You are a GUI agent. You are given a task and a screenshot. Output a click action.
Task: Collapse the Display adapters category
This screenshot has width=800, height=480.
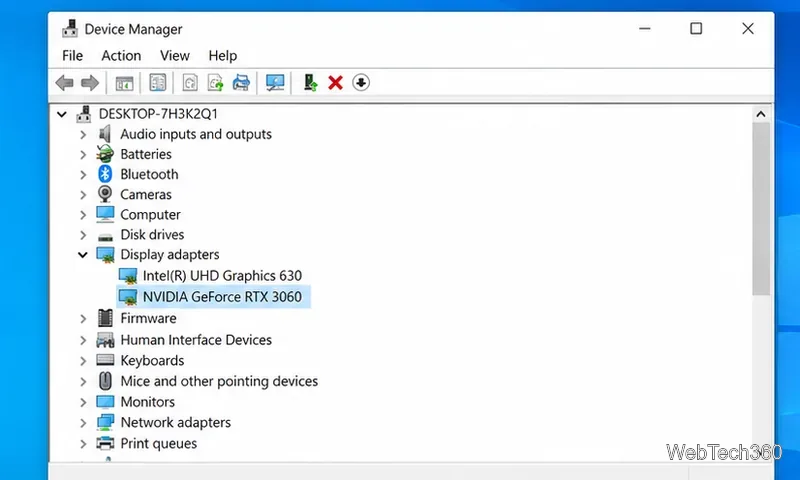coord(83,255)
